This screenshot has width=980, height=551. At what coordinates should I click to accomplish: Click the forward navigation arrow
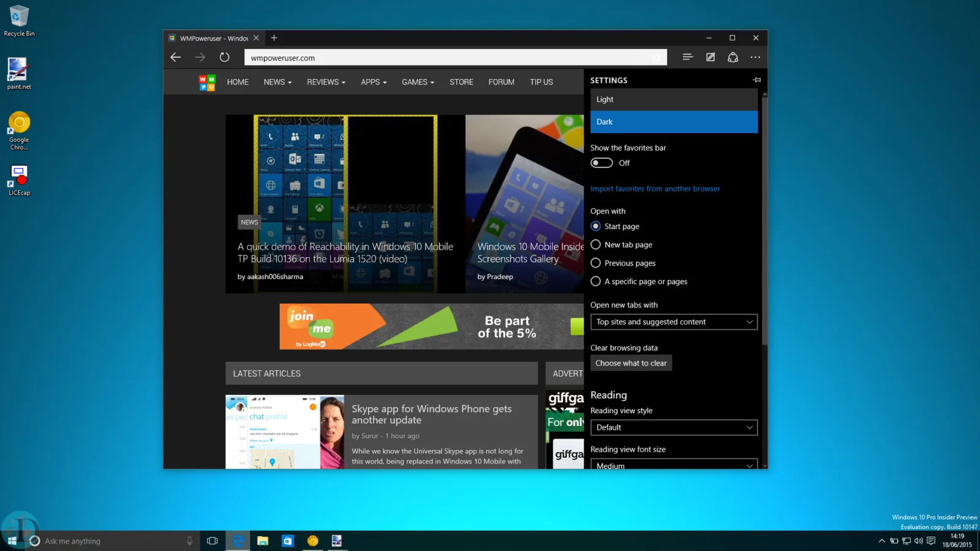[x=200, y=58]
